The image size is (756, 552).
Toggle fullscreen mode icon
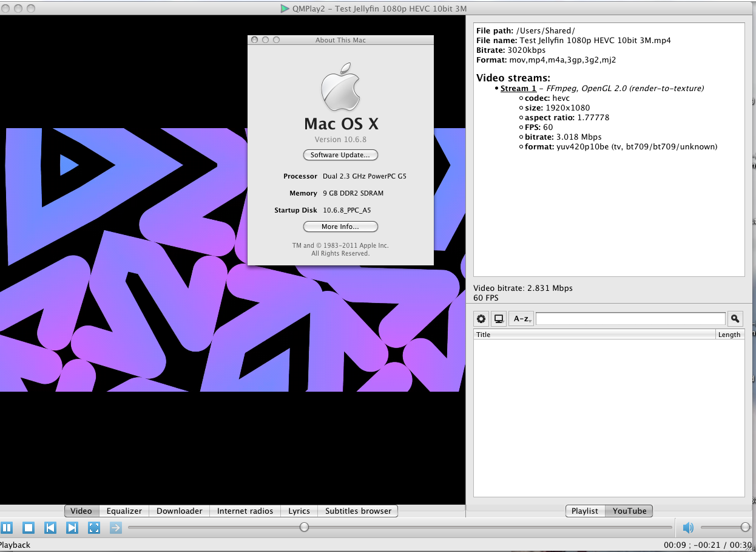click(x=94, y=528)
